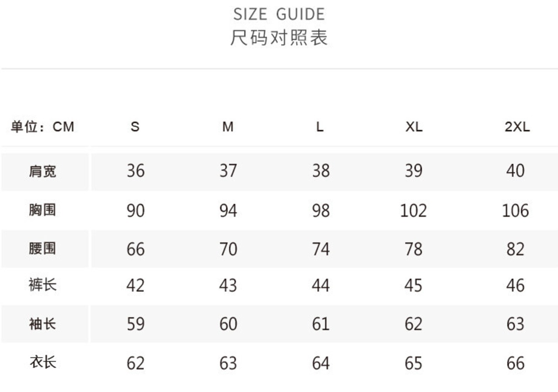Select the L size column header
The height and width of the screenshot is (392, 558).
[x=320, y=127]
